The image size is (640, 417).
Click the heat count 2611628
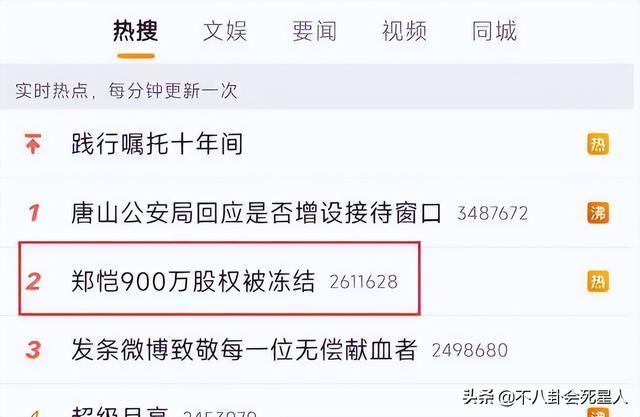click(364, 282)
